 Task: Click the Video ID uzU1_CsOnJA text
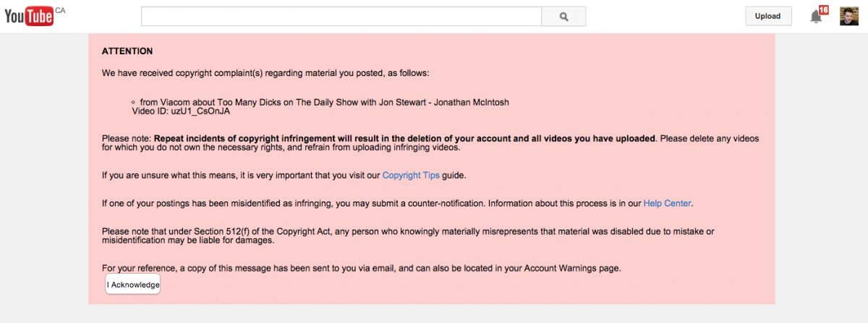coord(181,112)
